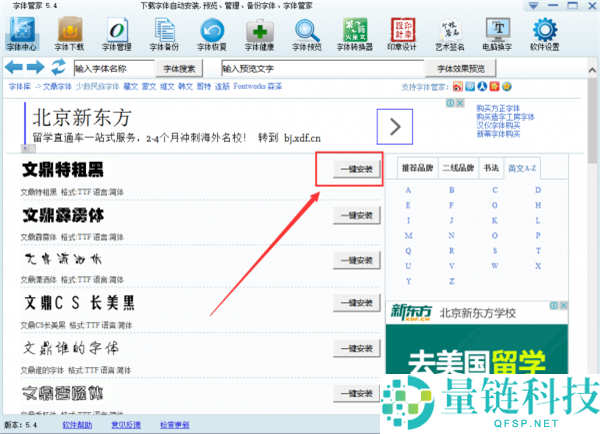Select the 二线品牌 tab
Screen dimensions: 600x434
tap(458, 168)
